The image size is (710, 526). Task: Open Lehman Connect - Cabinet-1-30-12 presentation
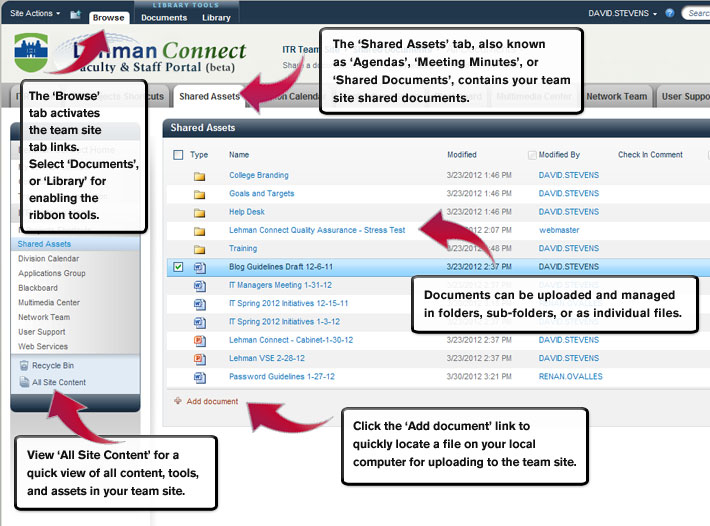pos(291,340)
